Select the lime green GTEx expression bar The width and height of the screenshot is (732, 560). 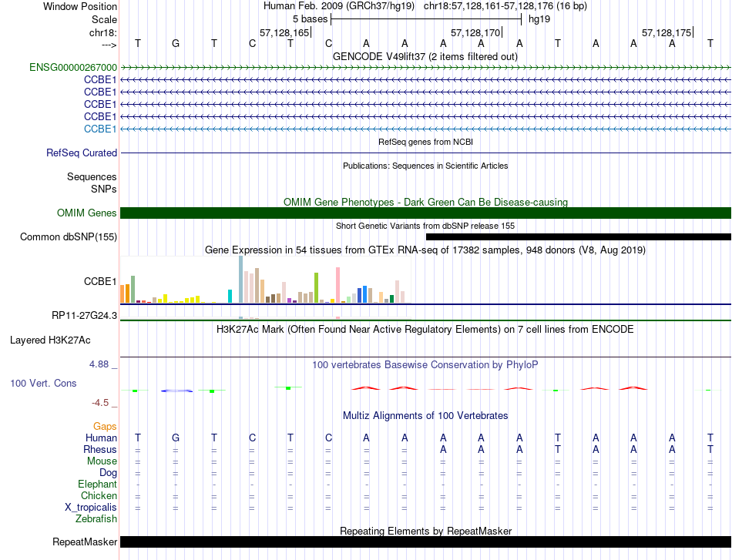tap(316, 288)
